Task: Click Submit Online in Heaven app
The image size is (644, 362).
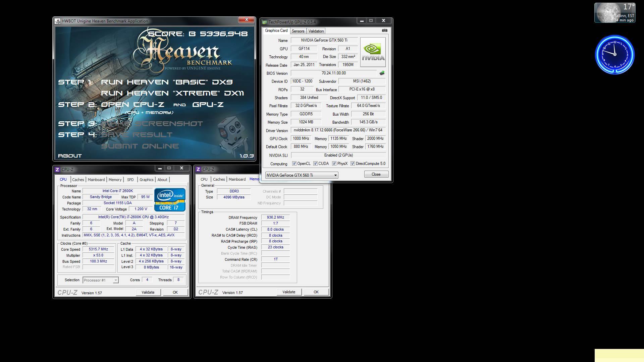Action: tap(140, 146)
